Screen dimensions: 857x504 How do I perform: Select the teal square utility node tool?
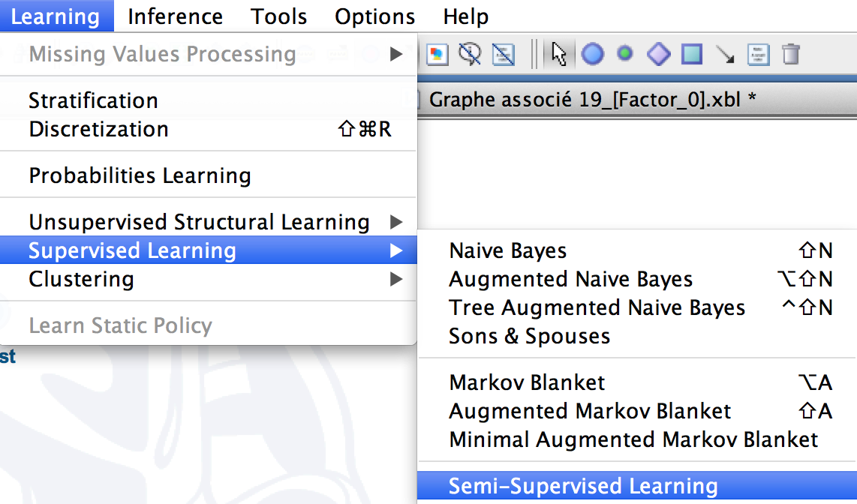[x=692, y=55]
